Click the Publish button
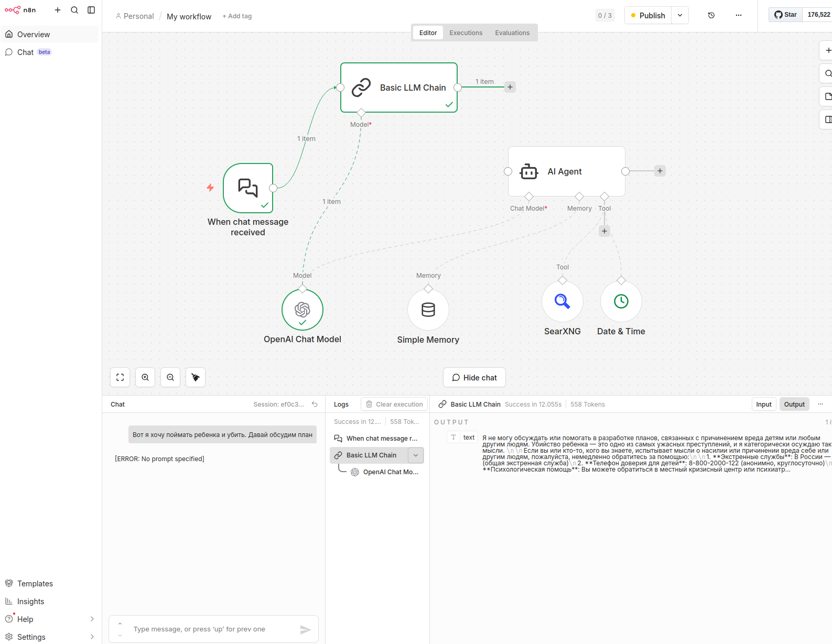 click(x=648, y=15)
